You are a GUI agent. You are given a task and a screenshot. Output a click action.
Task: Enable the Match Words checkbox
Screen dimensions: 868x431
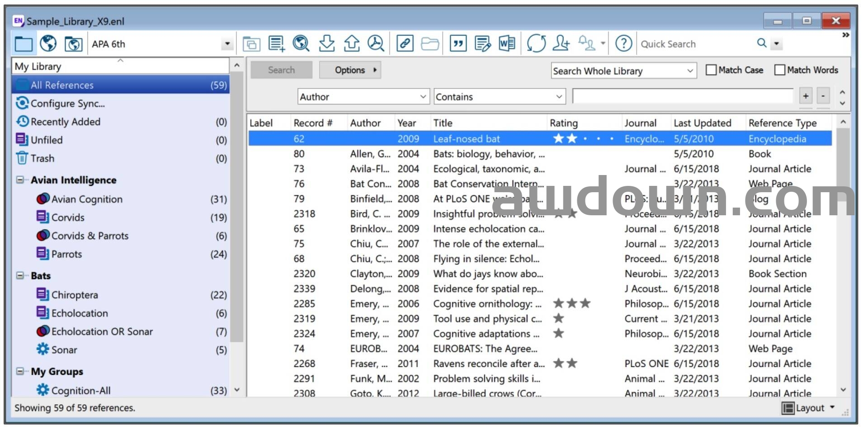pos(780,70)
